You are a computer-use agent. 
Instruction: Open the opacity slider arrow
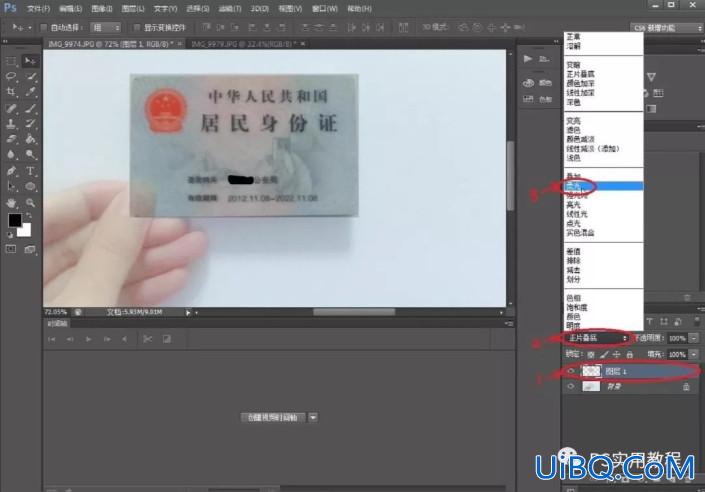coord(695,338)
